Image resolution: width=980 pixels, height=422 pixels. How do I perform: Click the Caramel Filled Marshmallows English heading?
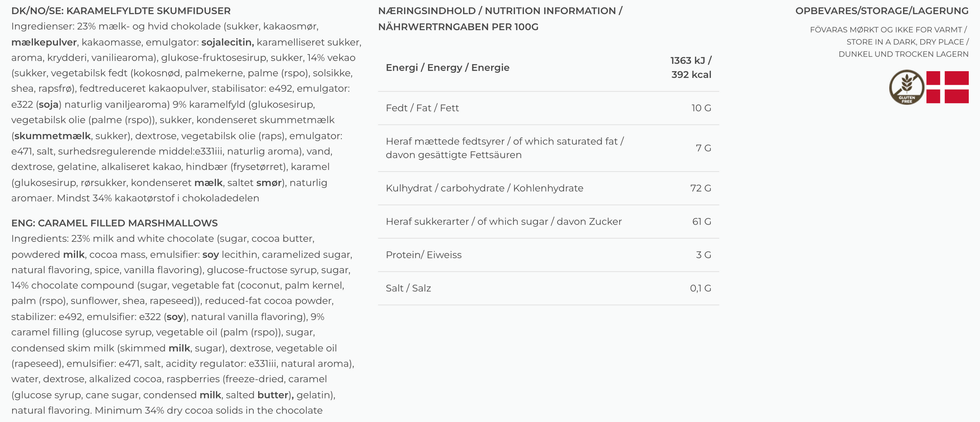click(x=114, y=223)
